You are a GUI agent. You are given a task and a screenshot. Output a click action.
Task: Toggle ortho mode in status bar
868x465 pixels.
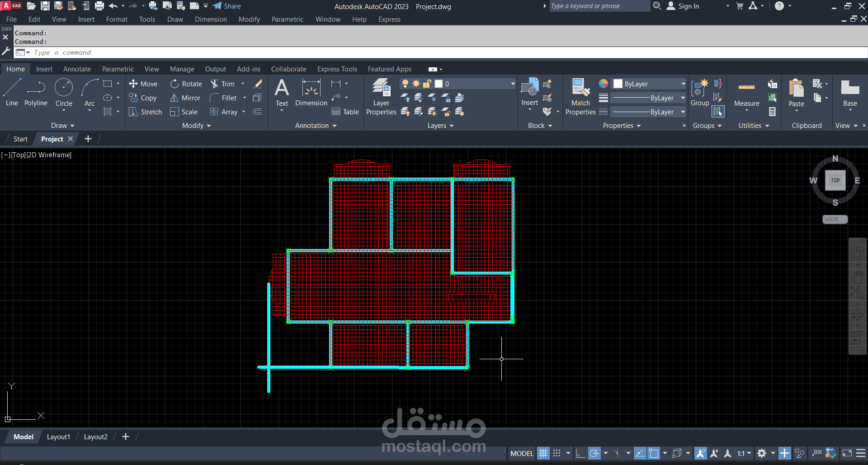coord(580,453)
